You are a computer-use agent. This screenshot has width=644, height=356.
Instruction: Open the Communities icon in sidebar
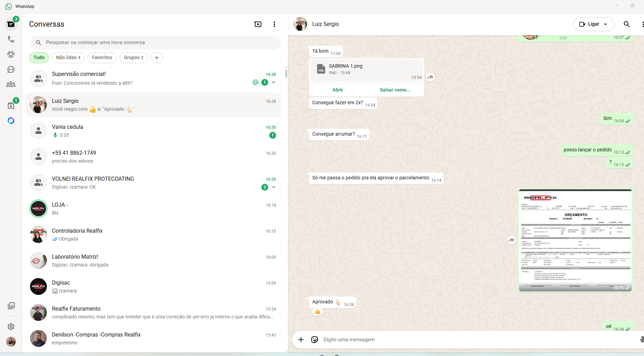pyautogui.click(x=11, y=84)
